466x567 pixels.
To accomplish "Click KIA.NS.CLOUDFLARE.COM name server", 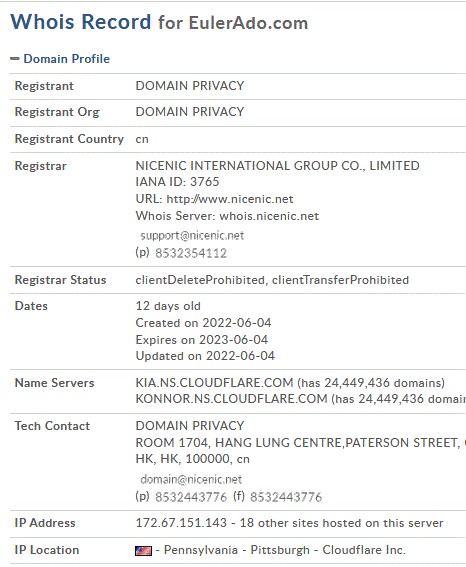I will tap(214, 383).
